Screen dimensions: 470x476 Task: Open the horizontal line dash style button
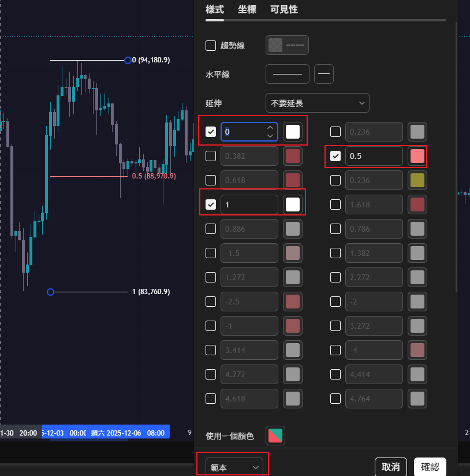click(324, 74)
